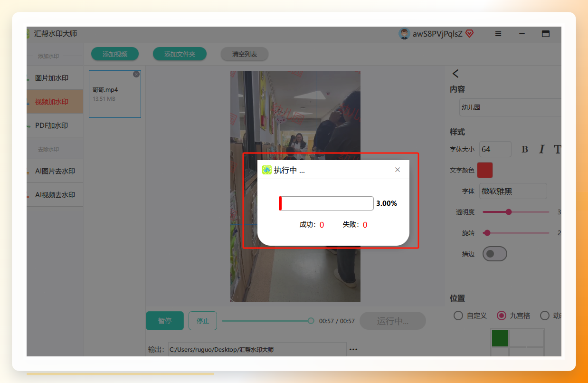The height and width of the screenshot is (383, 588).
Task: Remove 哥哥.mp4 with its small X icon
Action: (x=136, y=74)
